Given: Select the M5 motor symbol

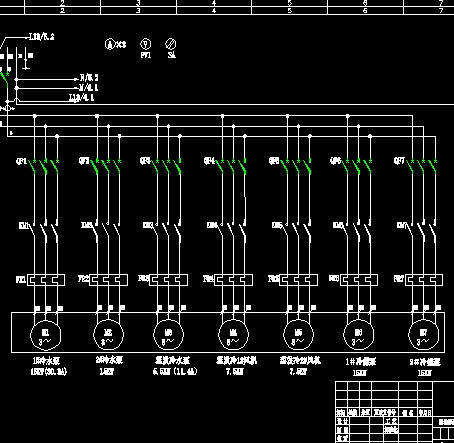Looking at the screenshot, I should (298, 335).
